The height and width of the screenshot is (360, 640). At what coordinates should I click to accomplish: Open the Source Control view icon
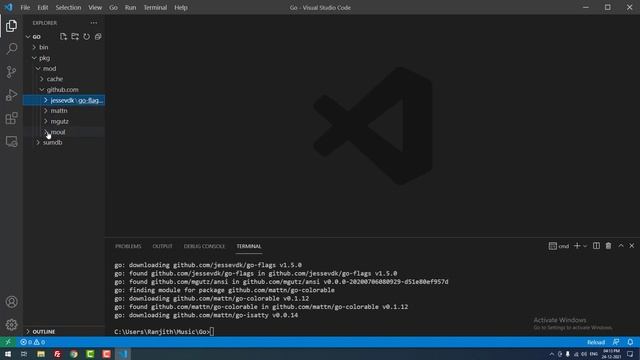11,72
